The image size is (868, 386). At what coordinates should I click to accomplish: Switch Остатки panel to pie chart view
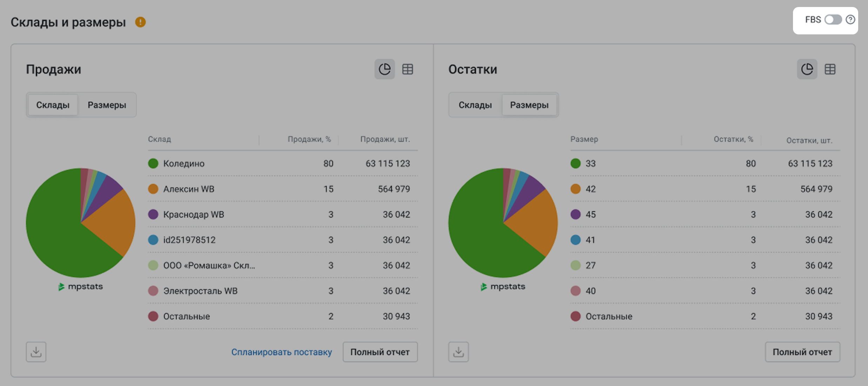[x=807, y=69]
